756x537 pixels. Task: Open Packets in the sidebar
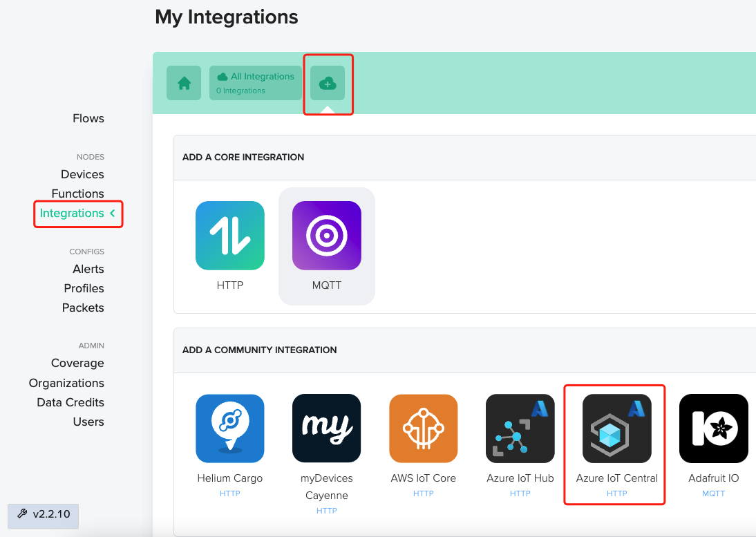click(x=83, y=308)
